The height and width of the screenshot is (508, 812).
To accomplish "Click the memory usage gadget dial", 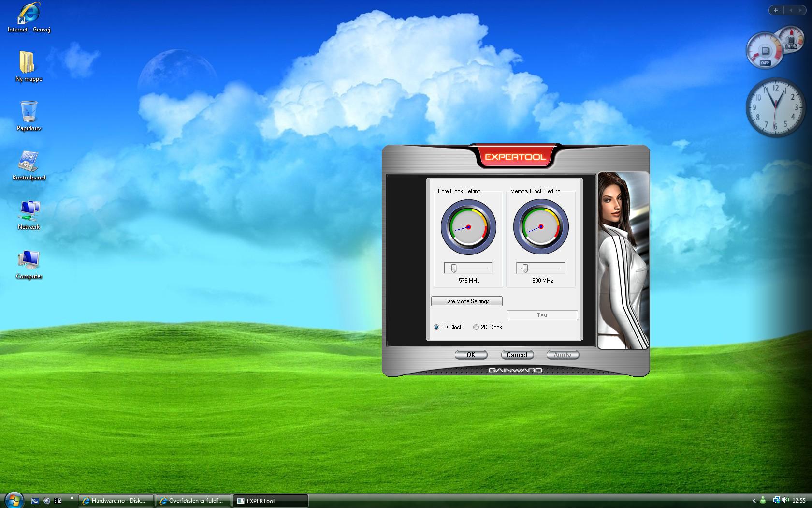I will (792, 39).
